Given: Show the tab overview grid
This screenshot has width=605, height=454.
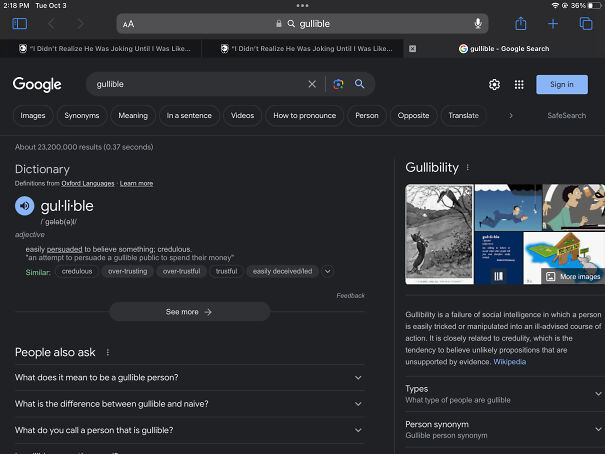Looking at the screenshot, I should click(x=586, y=23).
